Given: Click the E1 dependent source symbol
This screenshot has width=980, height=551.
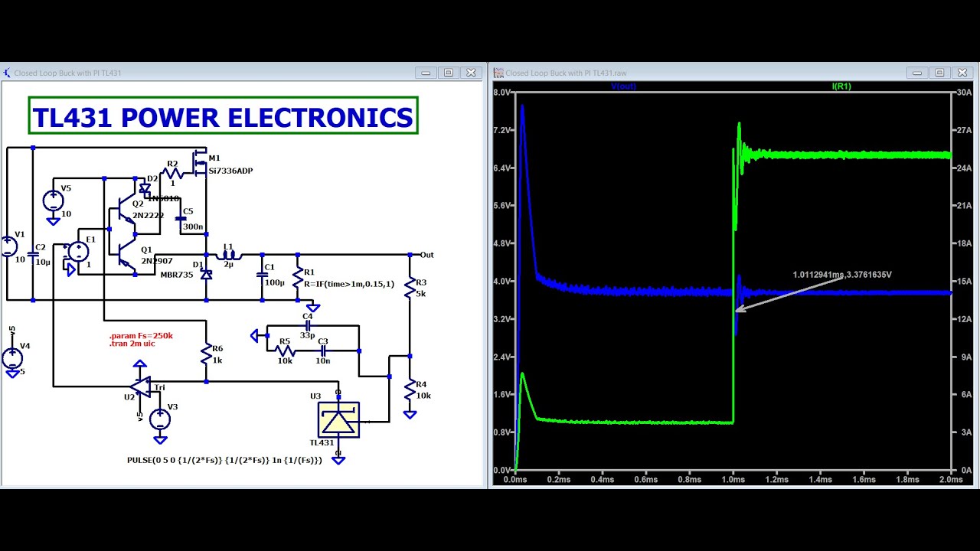Looking at the screenshot, I should (77, 251).
